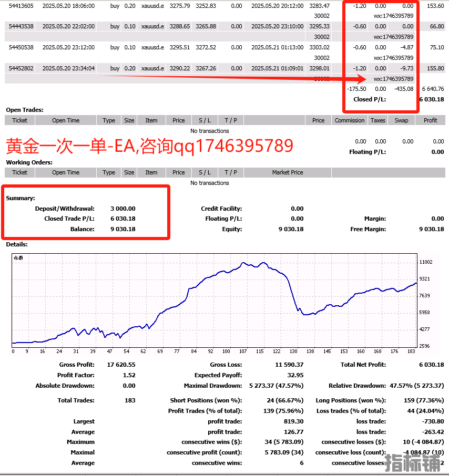Click Long Positions value 159 (77.36%)
449x476 pixels.
(424, 400)
